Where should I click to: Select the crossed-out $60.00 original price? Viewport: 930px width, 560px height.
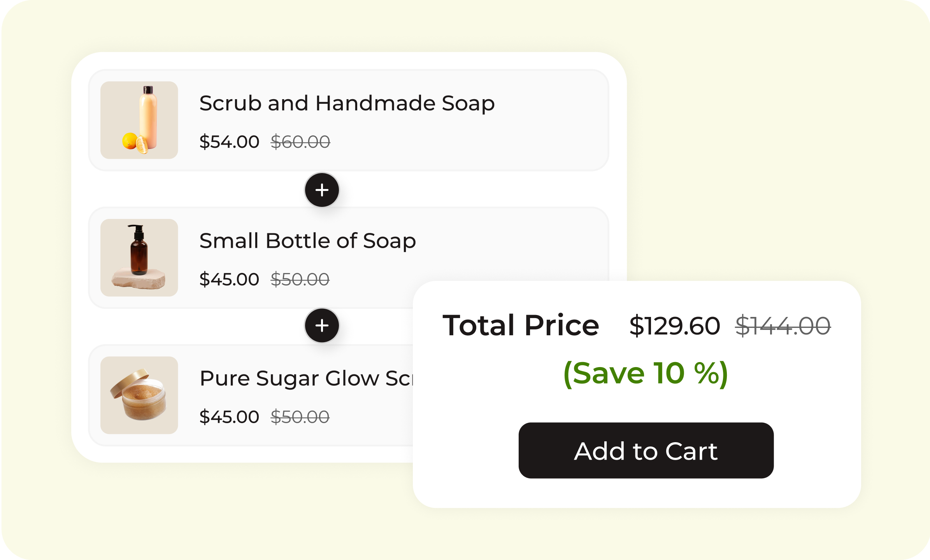(300, 142)
